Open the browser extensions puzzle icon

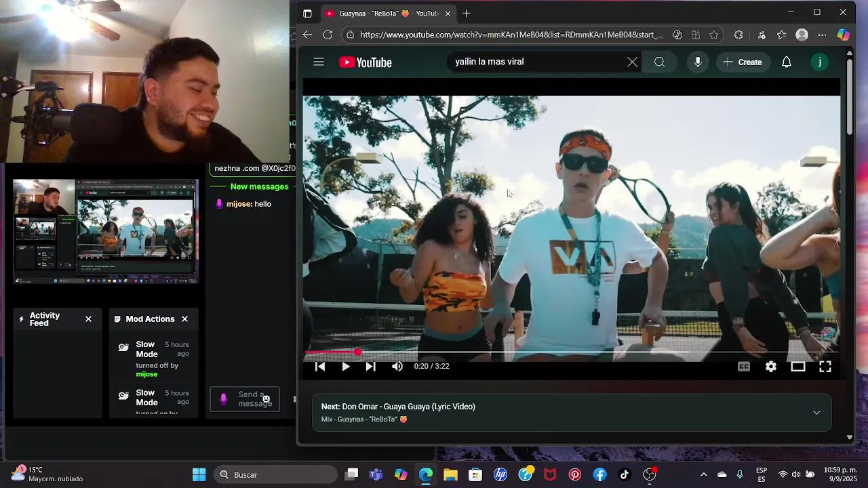(738, 35)
